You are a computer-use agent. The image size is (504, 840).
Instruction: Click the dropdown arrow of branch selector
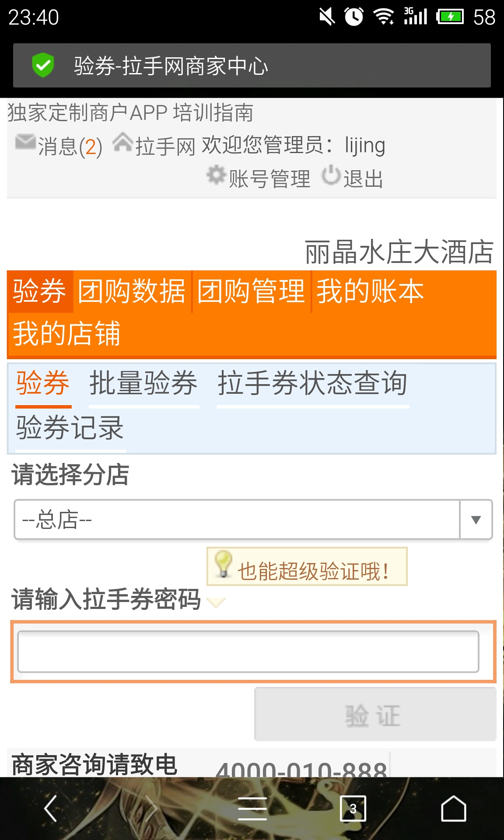pos(476,519)
